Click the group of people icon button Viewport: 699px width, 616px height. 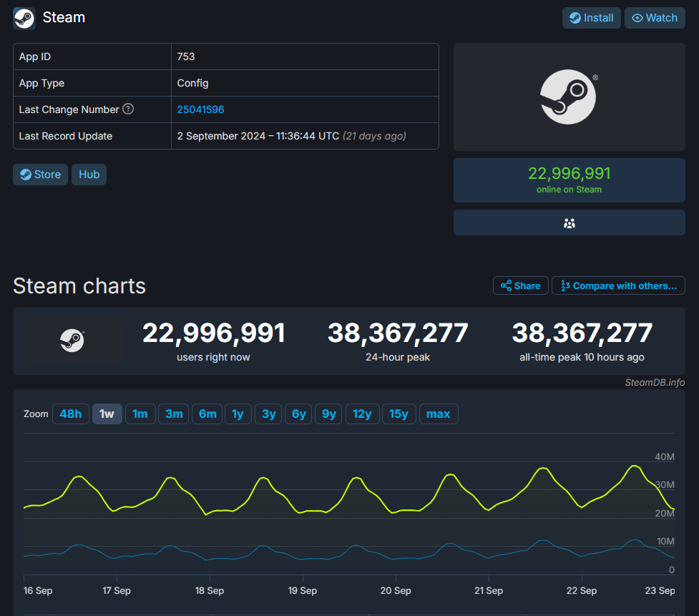[x=569, y=223]
